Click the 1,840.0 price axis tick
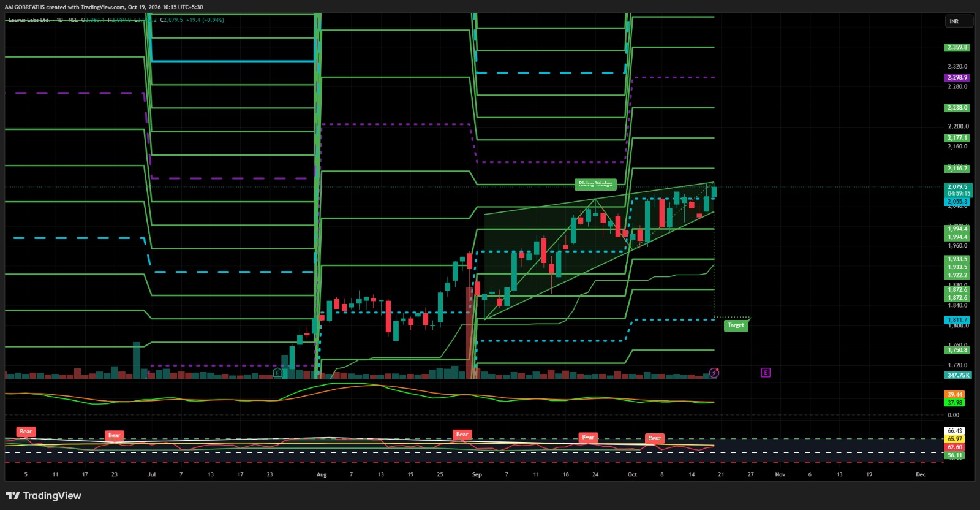Screen dimensions: 980x510 957,305
